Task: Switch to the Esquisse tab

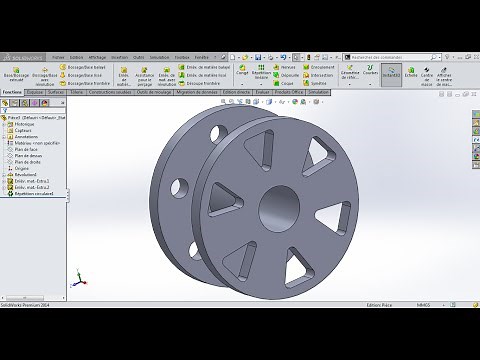Action: click(35, 92)
